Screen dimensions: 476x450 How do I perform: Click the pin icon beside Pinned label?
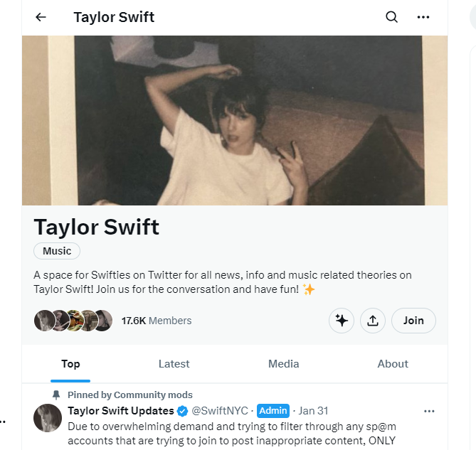point(56,395)
